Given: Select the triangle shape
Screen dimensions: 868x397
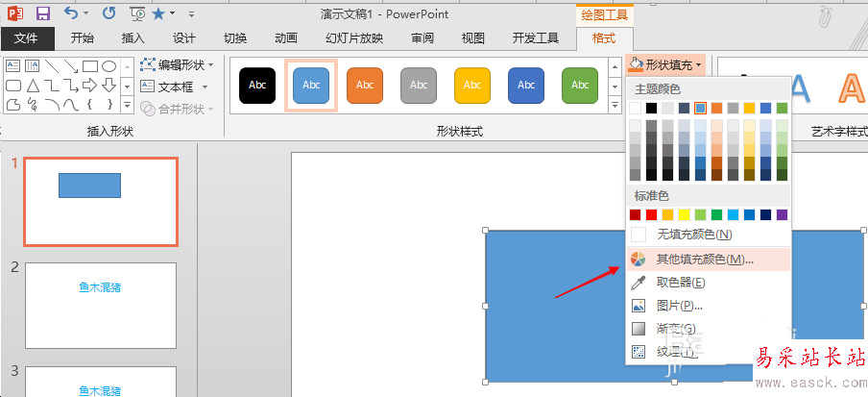Looking at the screenshot, I should [x=33, y=86].
